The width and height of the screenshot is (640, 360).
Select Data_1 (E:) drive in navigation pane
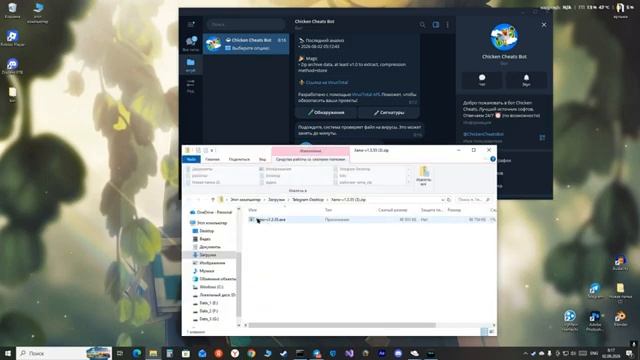click(205, 303)
